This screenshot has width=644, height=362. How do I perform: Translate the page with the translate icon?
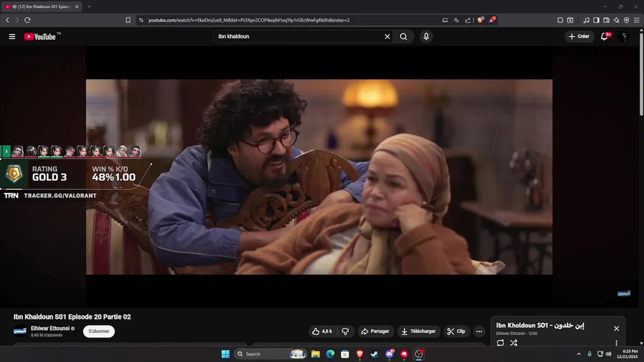(x=456, y=20)
